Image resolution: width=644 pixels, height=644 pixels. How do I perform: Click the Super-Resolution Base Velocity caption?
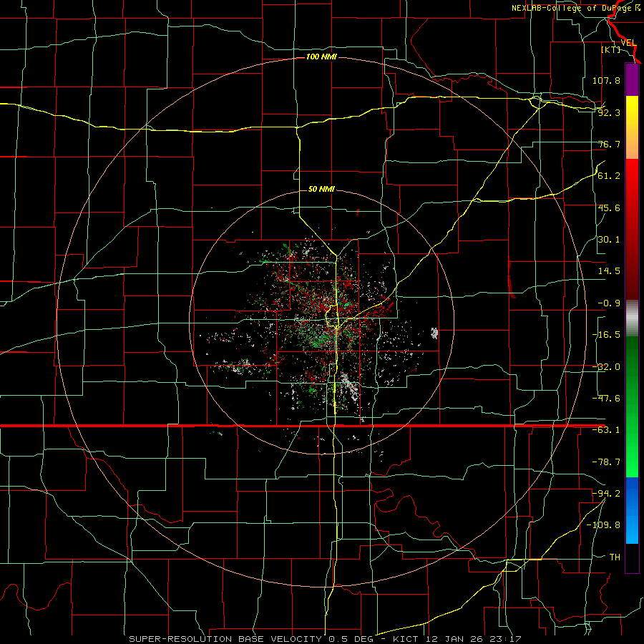[325, 639]
